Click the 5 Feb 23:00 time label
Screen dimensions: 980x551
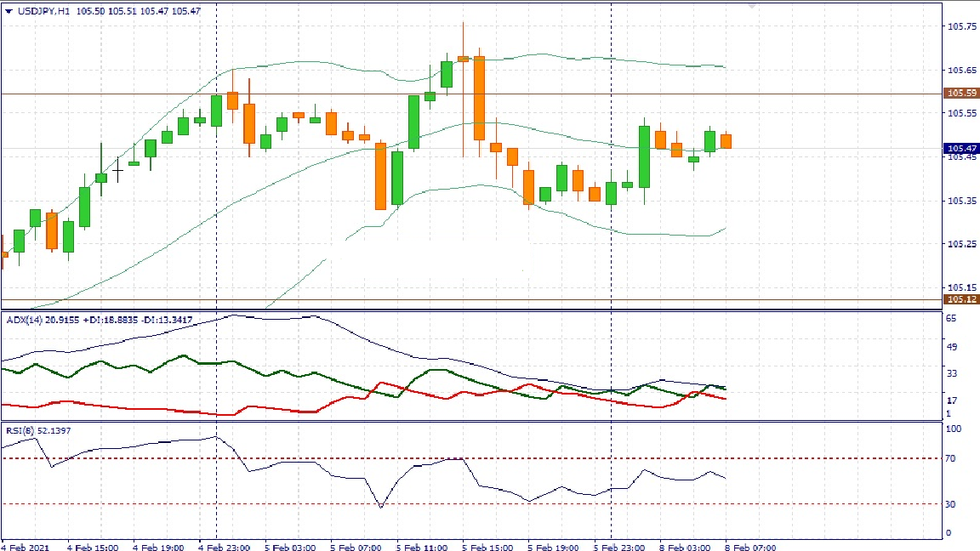tap(620, 548)
